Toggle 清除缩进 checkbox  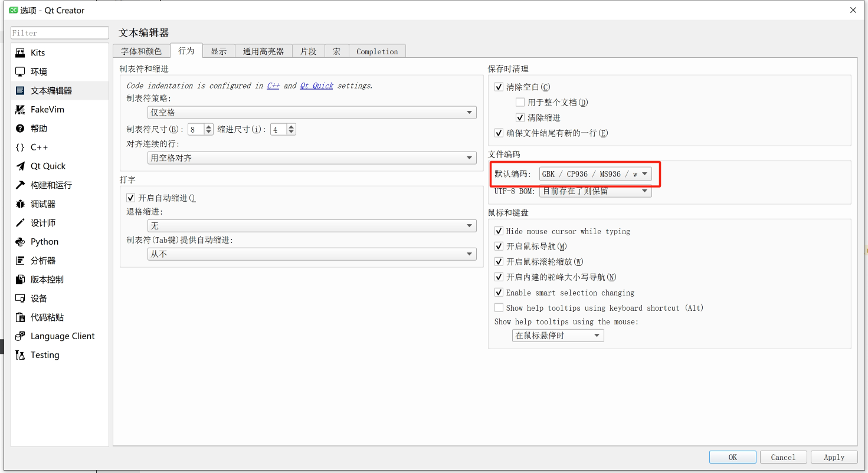tap(520, 117)
